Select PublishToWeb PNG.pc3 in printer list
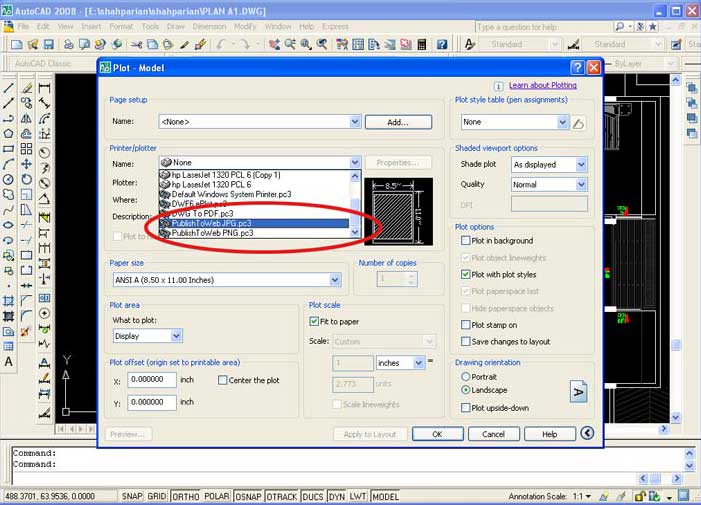Viewport: 701px width, 505px height. (254, 233)
